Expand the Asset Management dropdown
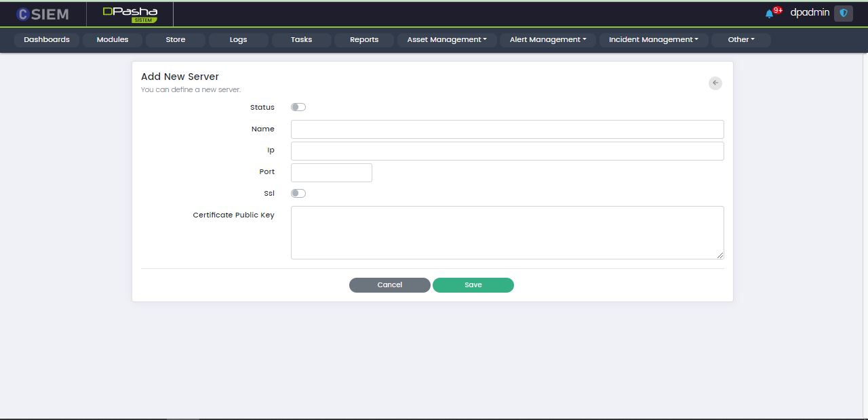Image resolution: width=868 pixels, height=420 pixels. (447, 40)
